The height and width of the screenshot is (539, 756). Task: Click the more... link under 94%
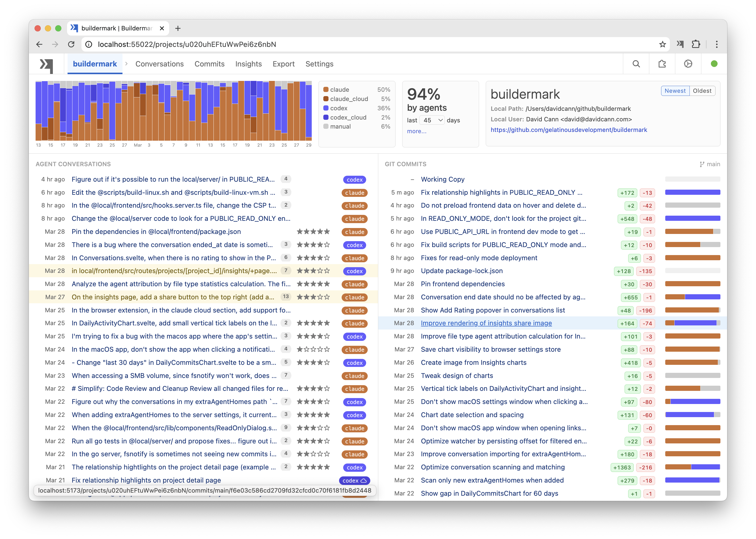tap(416, 131)
